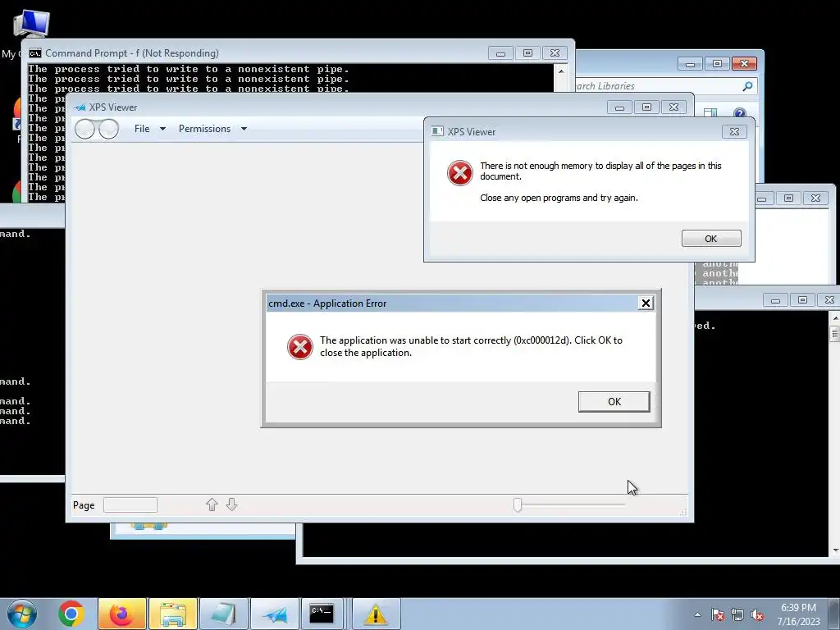
Task: Open the Notepad taskbar item
Action: (223, 614)
